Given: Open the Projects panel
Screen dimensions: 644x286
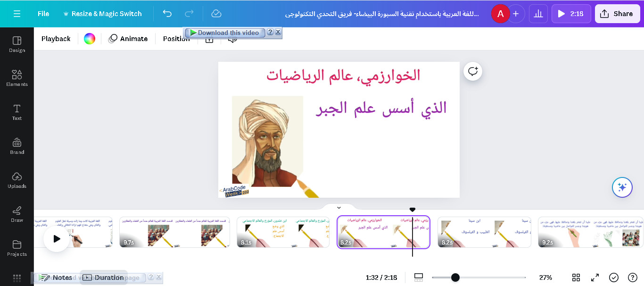Looking at the screenshot, I should tap(17, 248).
